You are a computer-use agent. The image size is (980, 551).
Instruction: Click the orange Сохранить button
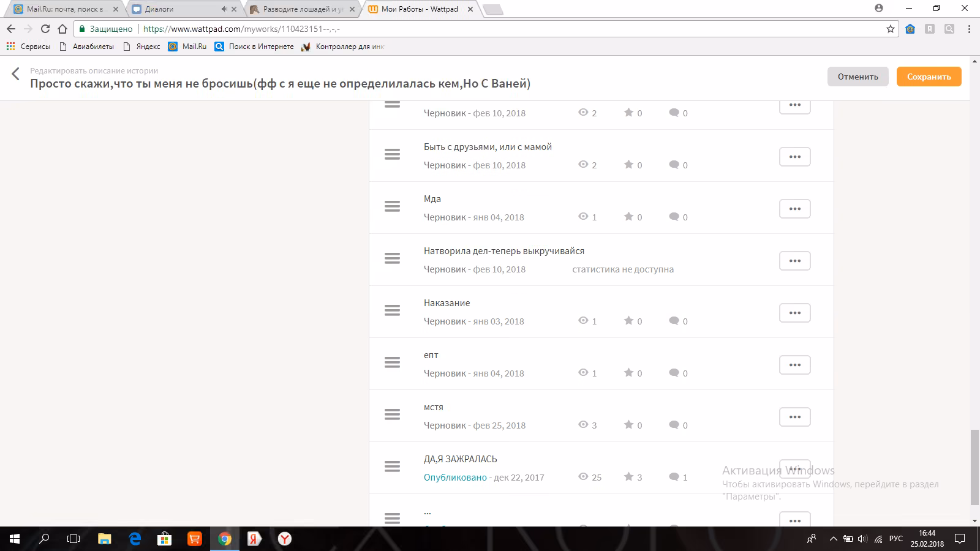click(929, 77)
